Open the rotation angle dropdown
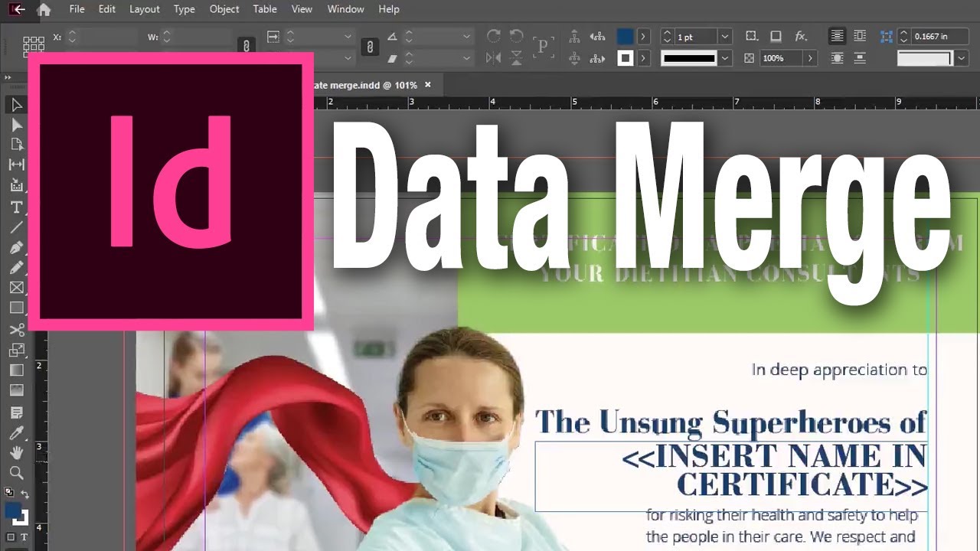The width and height of the screenshot is (980, 551). coord(467,36)
